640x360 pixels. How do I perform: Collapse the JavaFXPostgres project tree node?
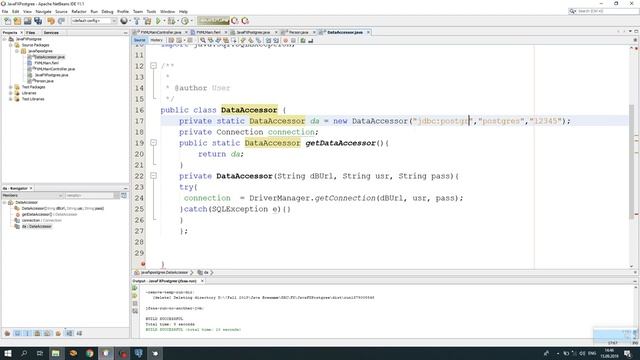5,39
